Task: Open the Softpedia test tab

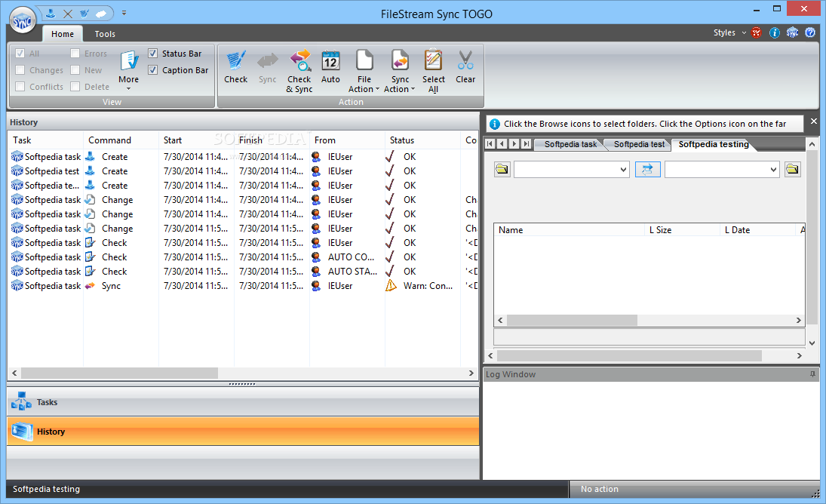Action: coord(639,144)
